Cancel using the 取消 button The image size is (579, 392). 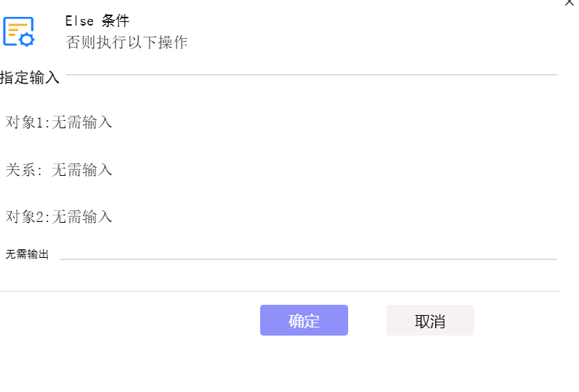click(x=429, y=320)
